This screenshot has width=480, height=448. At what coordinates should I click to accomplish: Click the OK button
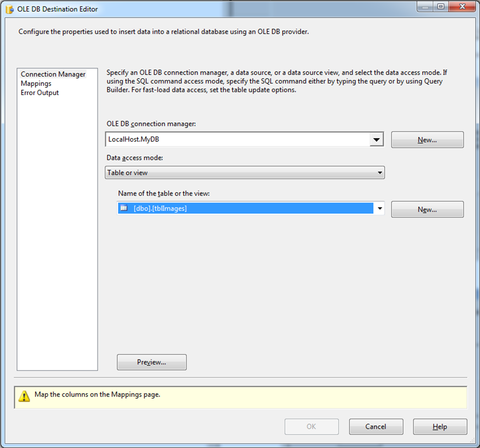311,426
